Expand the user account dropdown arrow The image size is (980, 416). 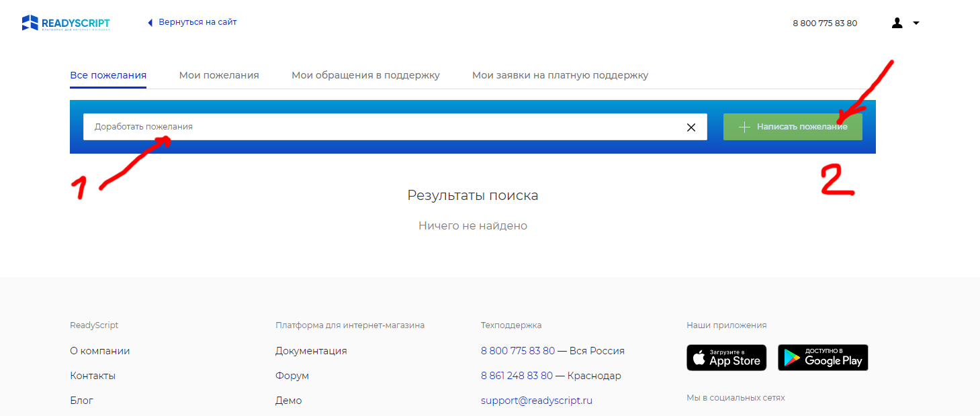(x=916, y=23)
